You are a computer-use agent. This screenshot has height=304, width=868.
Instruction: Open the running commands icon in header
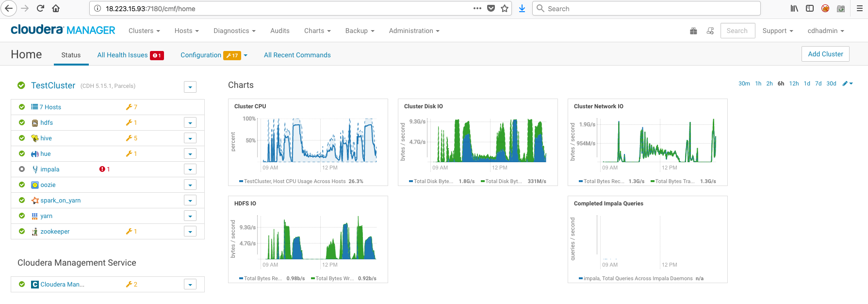710,31
